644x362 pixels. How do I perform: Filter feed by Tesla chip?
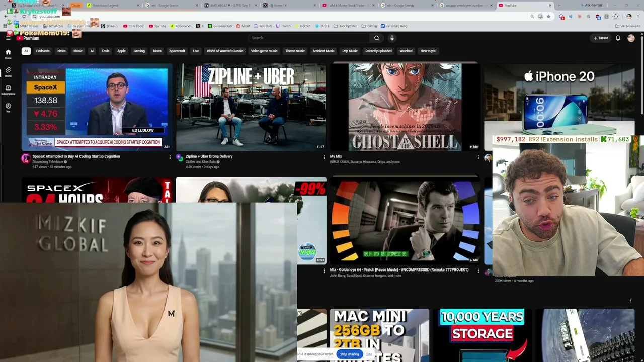[x=105, y=51]
